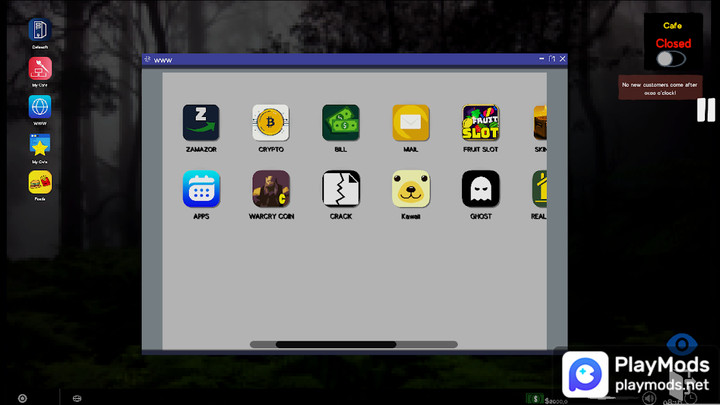720x405 pixels.
Task: Open the Mail app
Action: point(411,123)
